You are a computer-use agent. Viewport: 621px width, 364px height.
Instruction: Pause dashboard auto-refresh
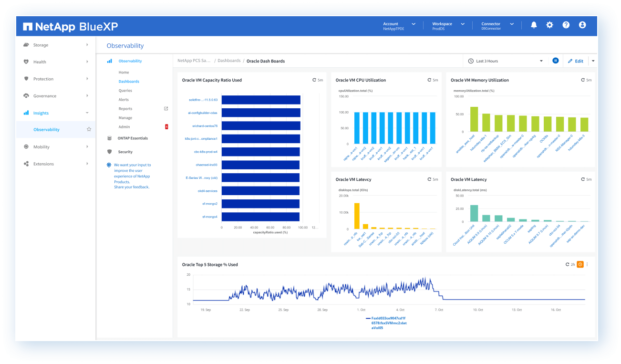coord(555,61)
